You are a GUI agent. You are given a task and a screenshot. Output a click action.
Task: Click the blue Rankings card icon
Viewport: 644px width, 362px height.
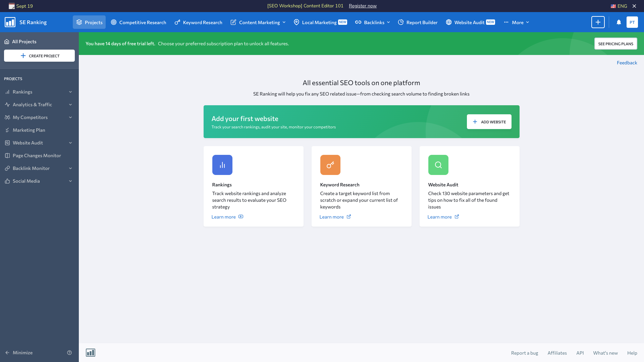coord(222,165)
